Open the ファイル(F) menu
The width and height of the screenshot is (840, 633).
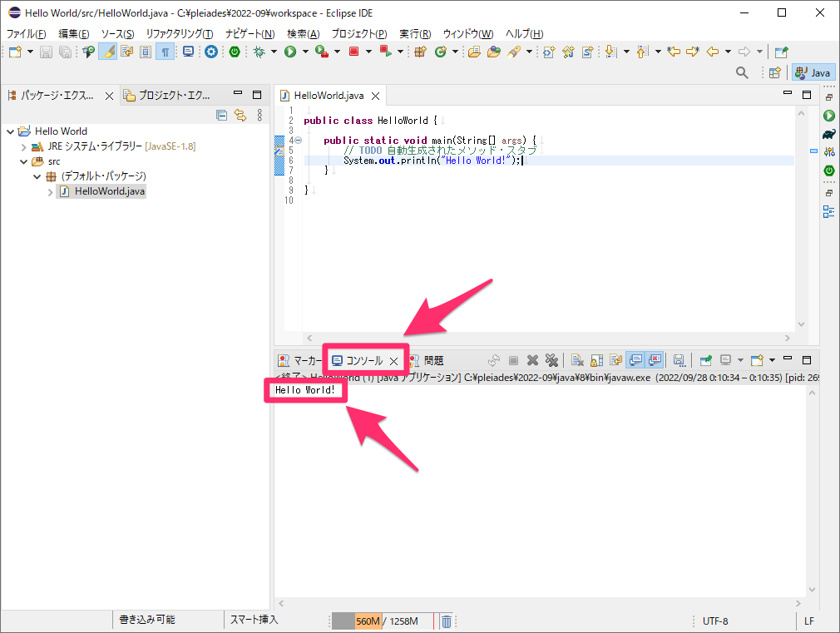point(27,34)
